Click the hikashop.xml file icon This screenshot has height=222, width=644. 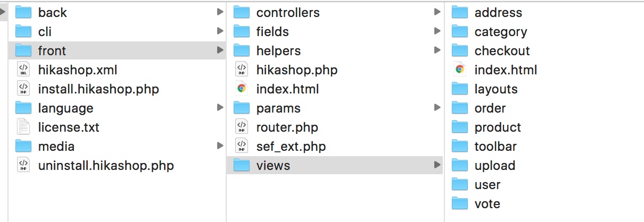click(23, 70)
